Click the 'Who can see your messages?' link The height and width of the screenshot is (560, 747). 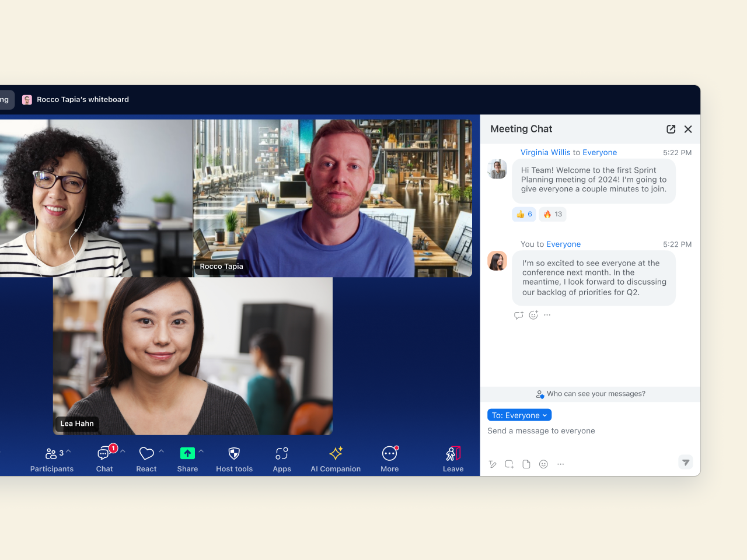coord(595,394)
